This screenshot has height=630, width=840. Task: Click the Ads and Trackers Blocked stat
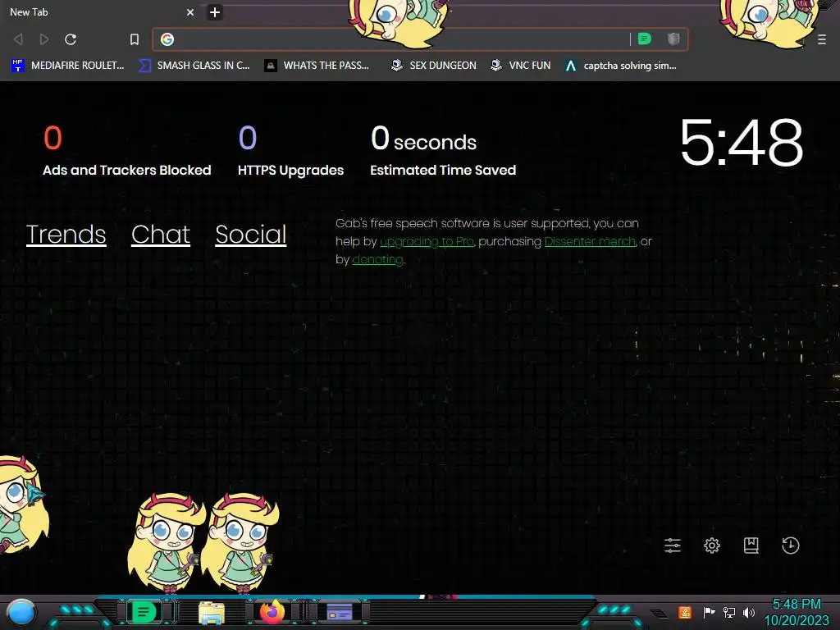[127, 151]
